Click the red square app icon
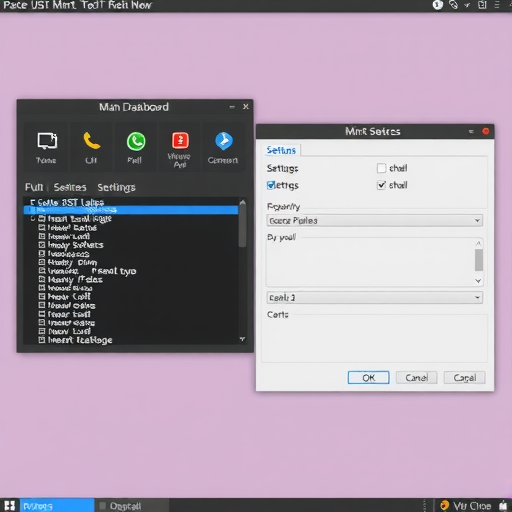Image resolution: width=512 pixels, height=512 pixels. coord(180,140)
